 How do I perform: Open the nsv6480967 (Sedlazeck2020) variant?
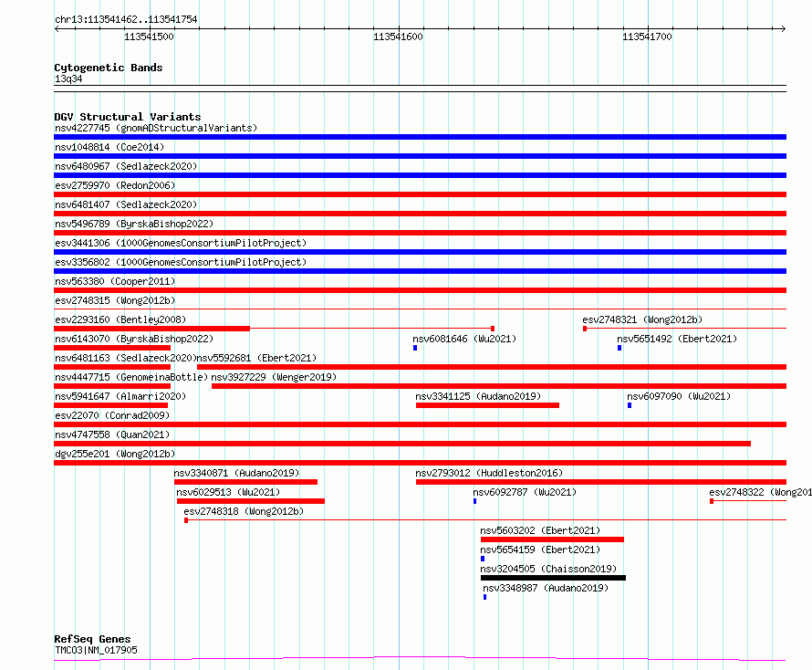pos(126,166)
